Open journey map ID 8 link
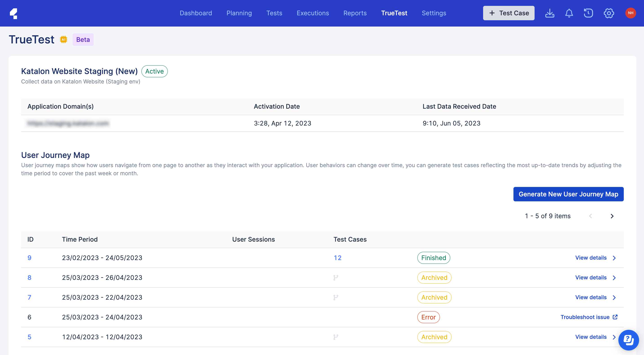The image size is (644, 355). pyautogui.click(x=29, y=278)
